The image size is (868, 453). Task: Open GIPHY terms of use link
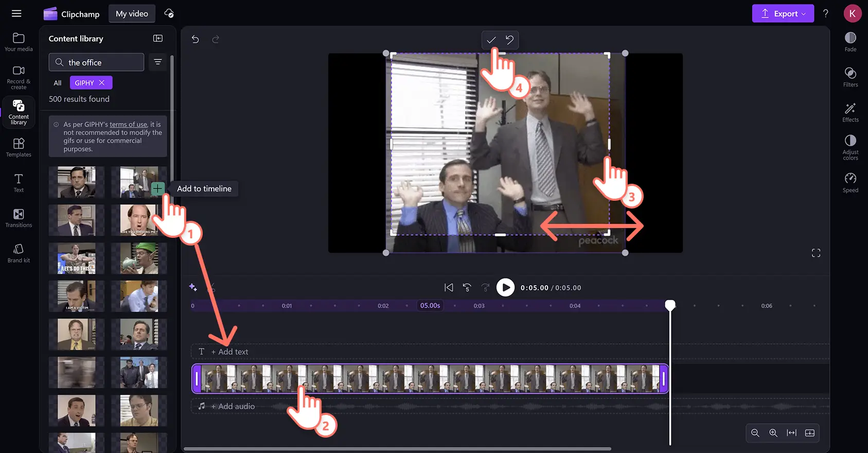coord(128,125)
